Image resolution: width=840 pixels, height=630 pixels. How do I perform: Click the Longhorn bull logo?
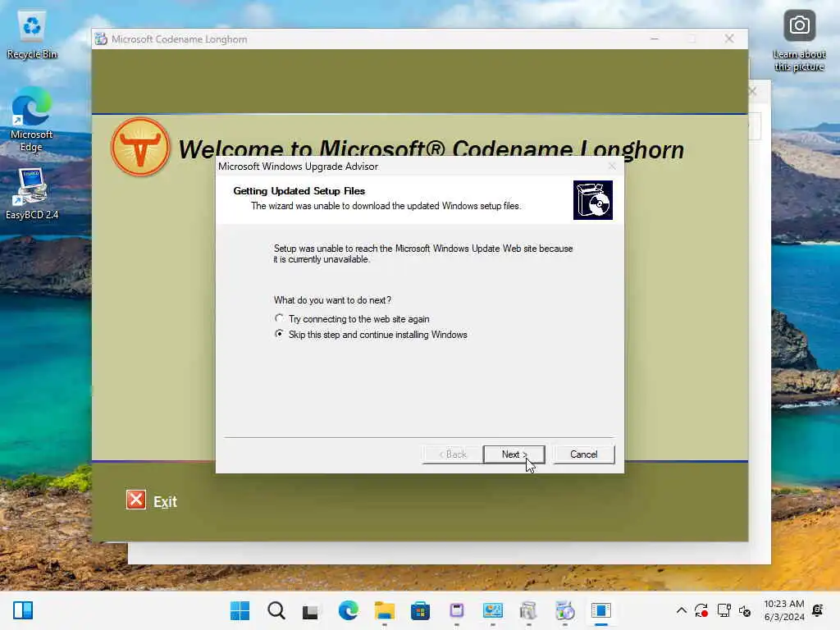click(x=140, y=147)
